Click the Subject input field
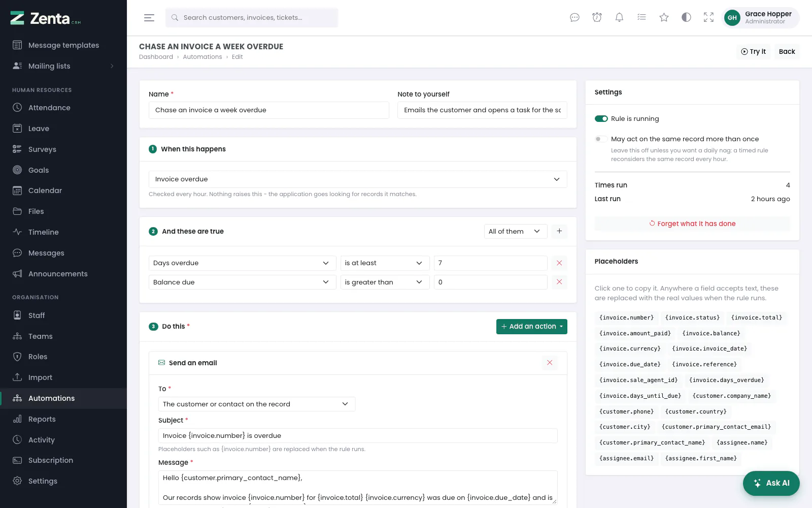The width and height of the screenshot is (812, 508). [358, 436]
